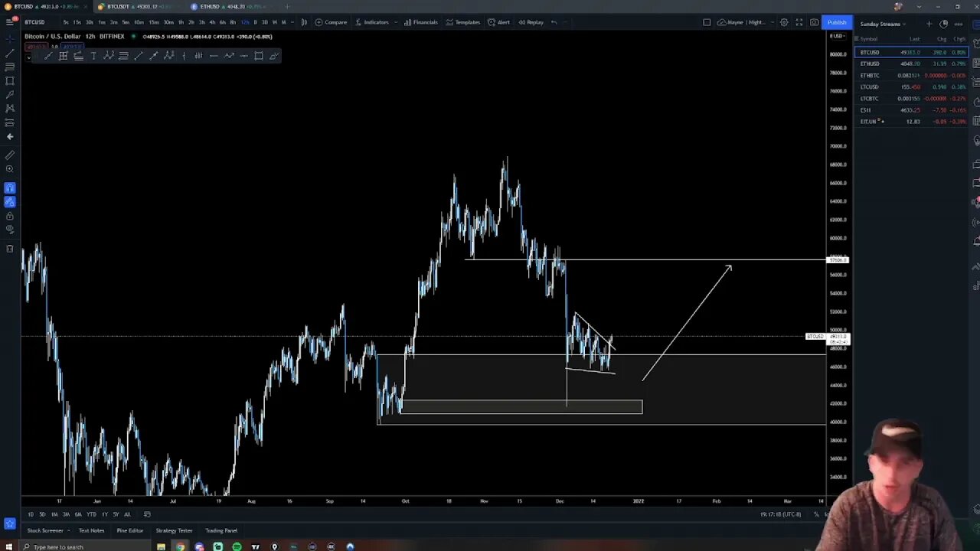This screenshot has height=551, width=980.
Task: Open the Financials button
Action: (x=421, y=22)
